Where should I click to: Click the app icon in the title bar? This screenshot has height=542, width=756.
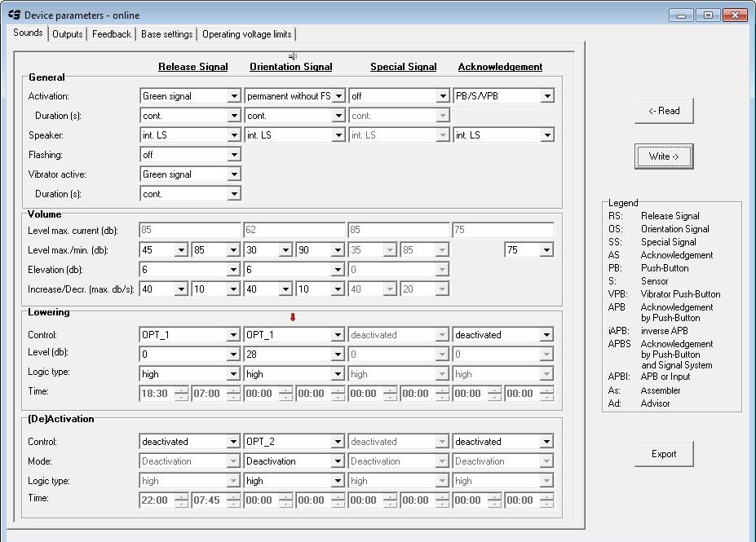click(15, 15)
